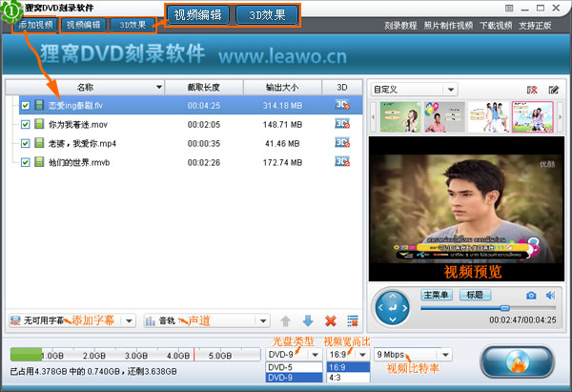Screen dimensions: 572x392
Task: Select the file name 你为我着迷.mov
Action: click(x=78, y=124)
